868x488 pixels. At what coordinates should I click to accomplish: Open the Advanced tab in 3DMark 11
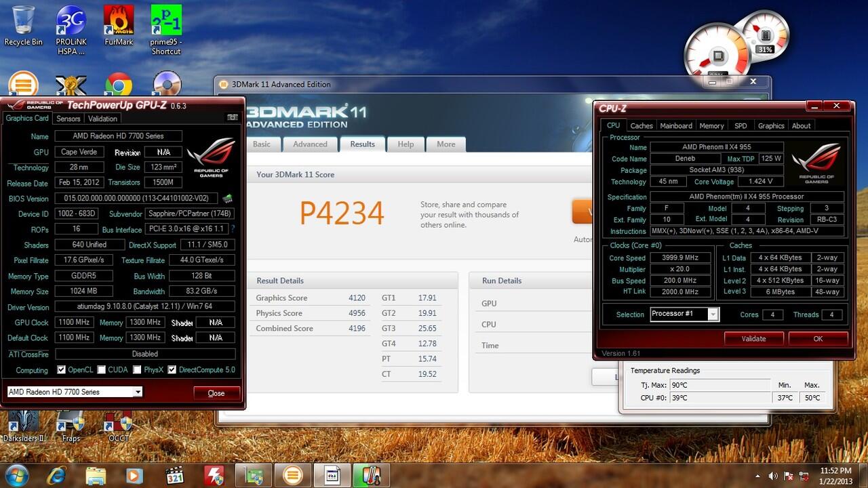310,144
